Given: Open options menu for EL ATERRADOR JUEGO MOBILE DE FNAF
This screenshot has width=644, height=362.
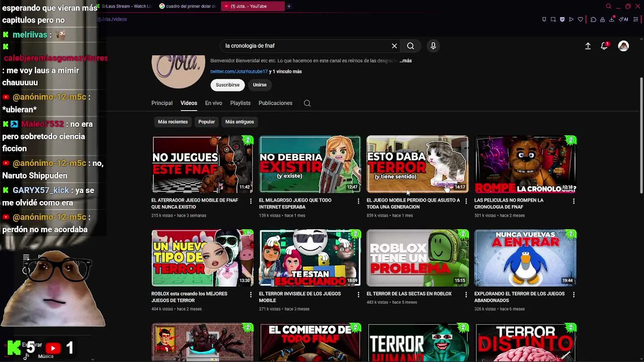Looking at the screenshot, I should pos(251,201).
